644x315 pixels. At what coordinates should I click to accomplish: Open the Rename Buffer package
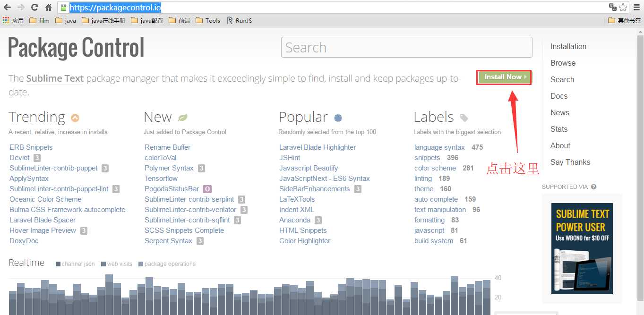tap(167, 147)
